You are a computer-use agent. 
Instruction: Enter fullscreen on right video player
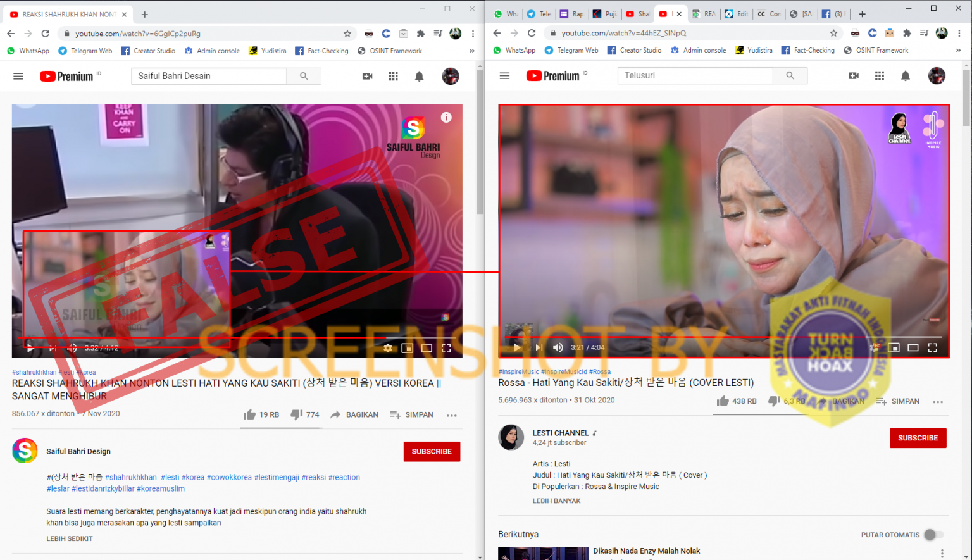coord(932,347)
